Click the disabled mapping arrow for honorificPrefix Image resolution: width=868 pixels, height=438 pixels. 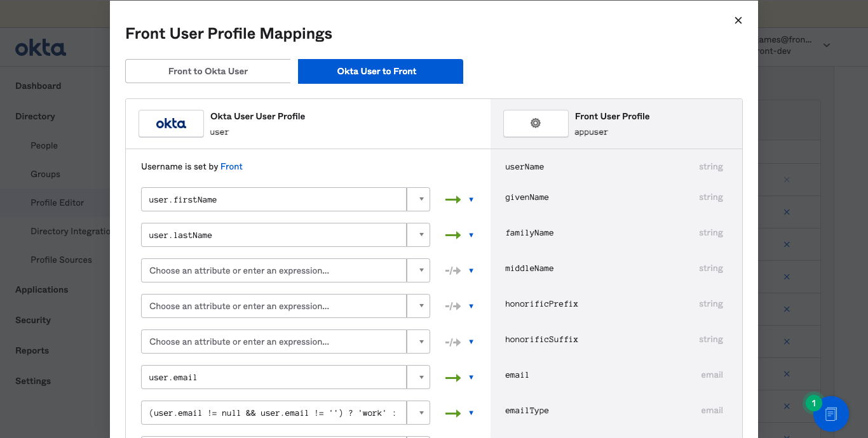point(453,306)
